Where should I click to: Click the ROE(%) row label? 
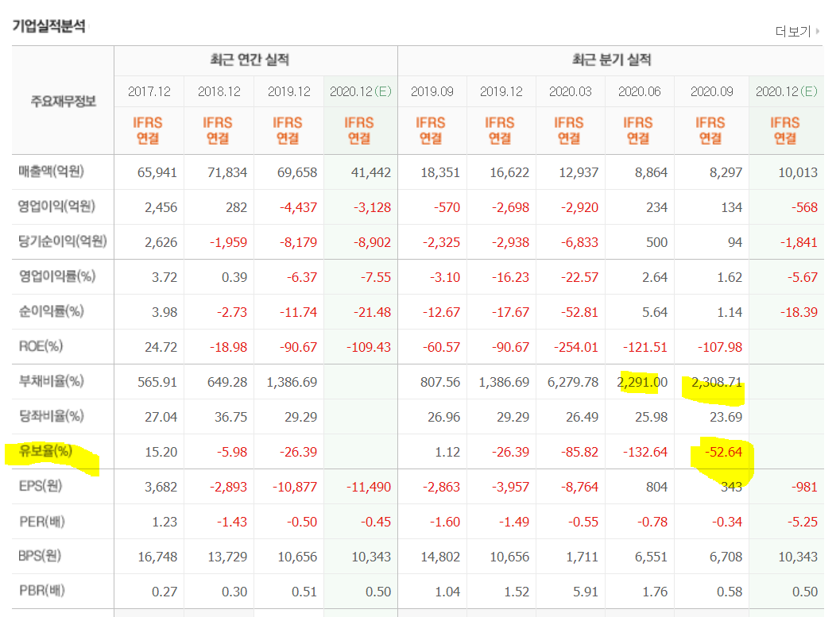pos(41,346)
